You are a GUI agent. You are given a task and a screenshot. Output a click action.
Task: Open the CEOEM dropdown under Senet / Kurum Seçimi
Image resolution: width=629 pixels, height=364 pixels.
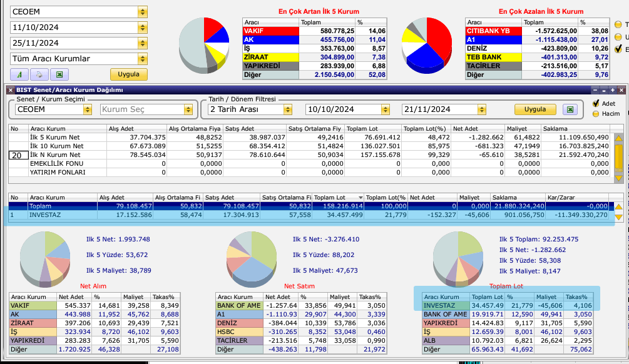pos(88,109)
